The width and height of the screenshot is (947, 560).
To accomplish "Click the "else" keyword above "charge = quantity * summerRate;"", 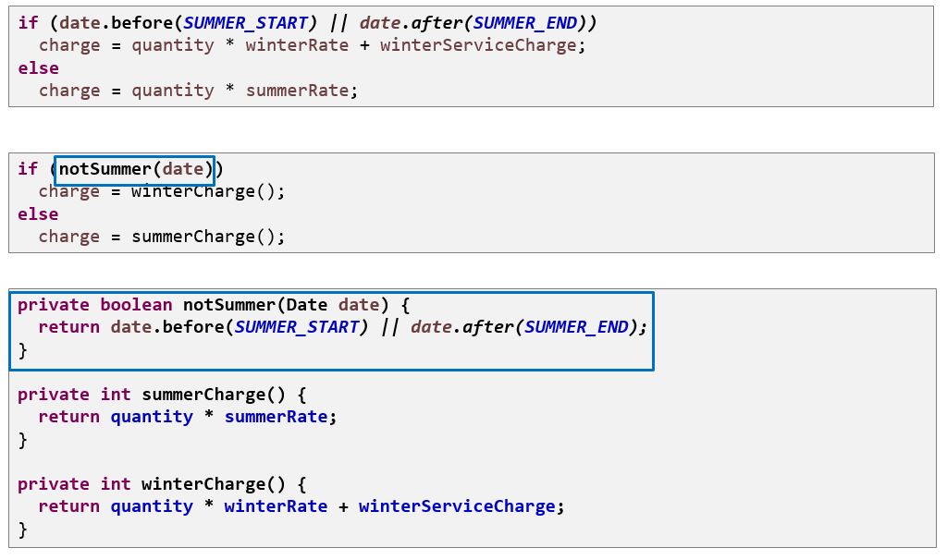I will [38, 68].
